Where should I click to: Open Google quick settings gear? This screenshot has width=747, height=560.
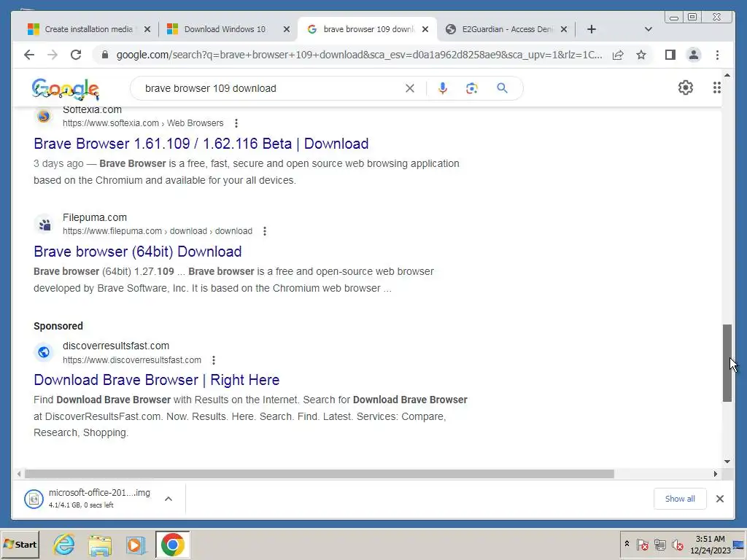coord(686,87)
